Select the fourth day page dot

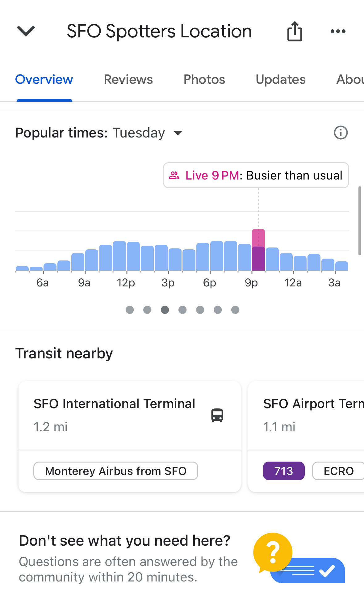pyautogui.click(x=182, y=310)
